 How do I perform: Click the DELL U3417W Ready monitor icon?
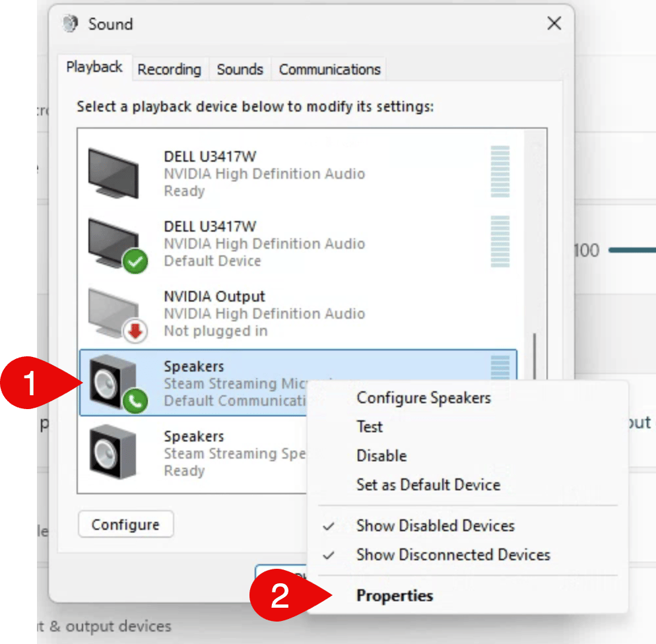114,174
